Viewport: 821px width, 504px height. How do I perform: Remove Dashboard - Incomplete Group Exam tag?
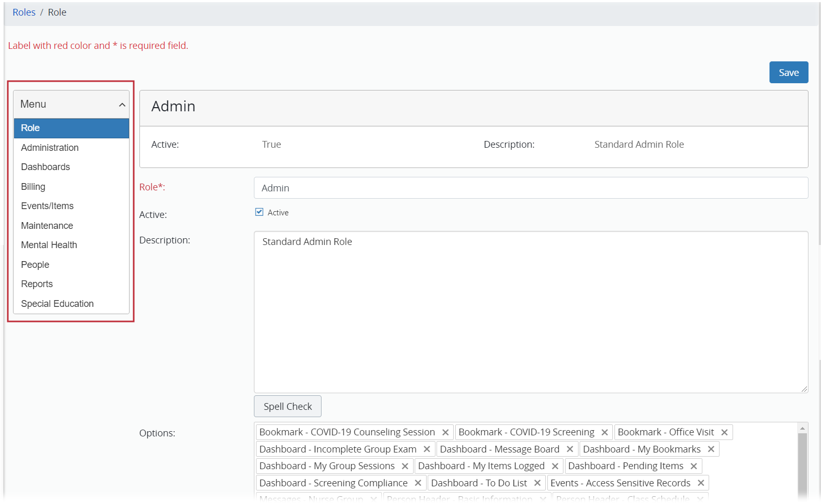(427, 449)
